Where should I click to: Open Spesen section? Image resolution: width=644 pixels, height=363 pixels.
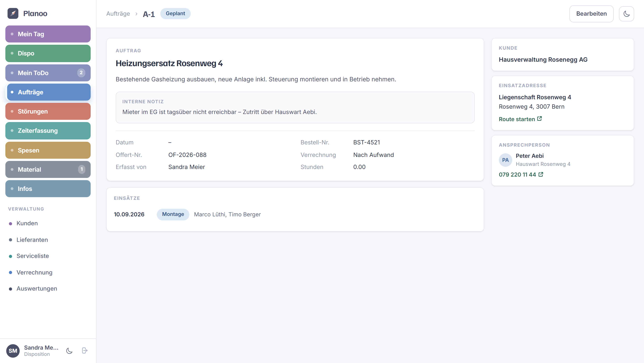point(48,150)
